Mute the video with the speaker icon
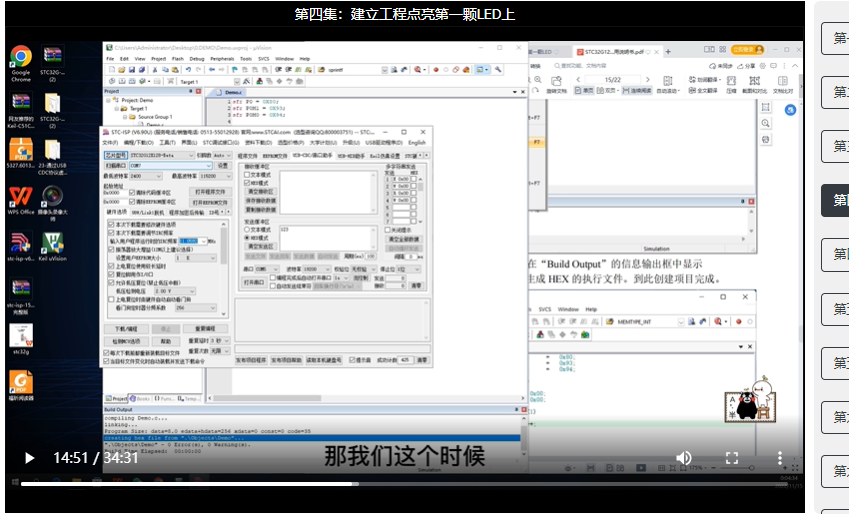The image size is (849, 524). (684, 458)
